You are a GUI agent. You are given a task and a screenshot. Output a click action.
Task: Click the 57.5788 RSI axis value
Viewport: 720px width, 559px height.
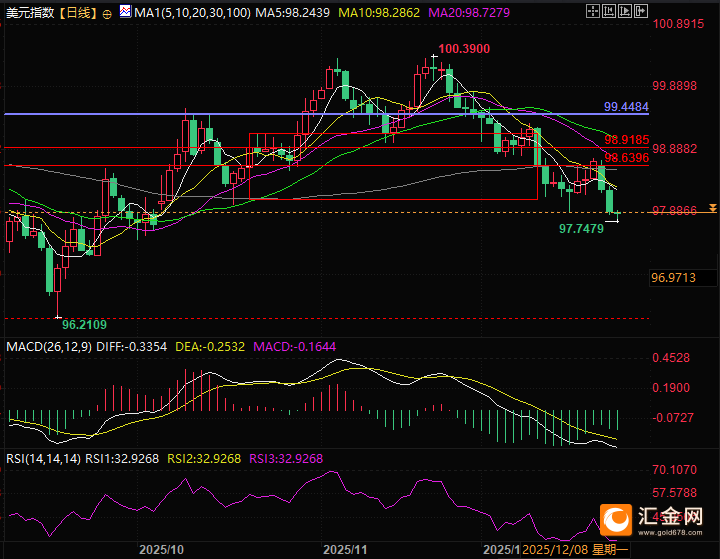click(675, 493)
